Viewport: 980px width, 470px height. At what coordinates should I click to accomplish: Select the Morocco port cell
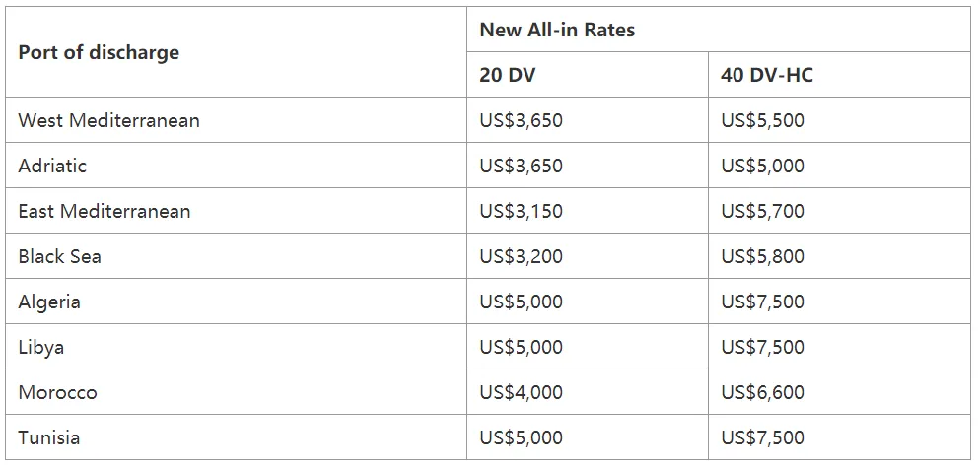point(57,392)
